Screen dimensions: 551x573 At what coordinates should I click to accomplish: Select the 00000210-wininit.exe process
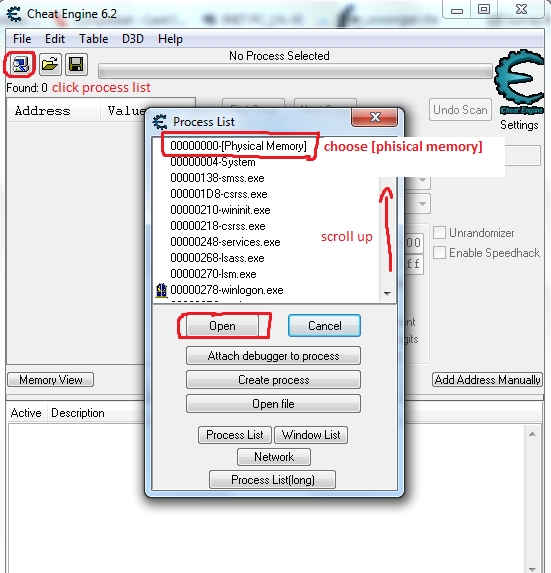(220, 210)
